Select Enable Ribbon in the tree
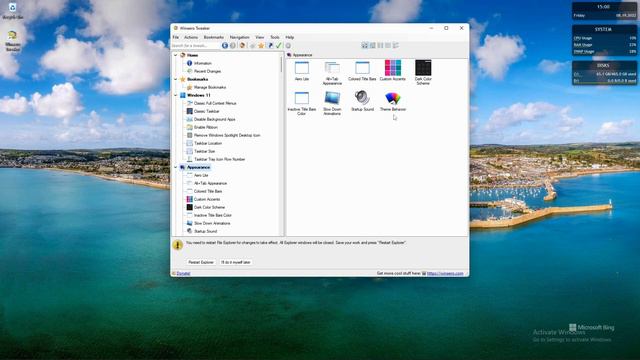The width and height of the screenshot is (640, 360). (x=206, y=127)
